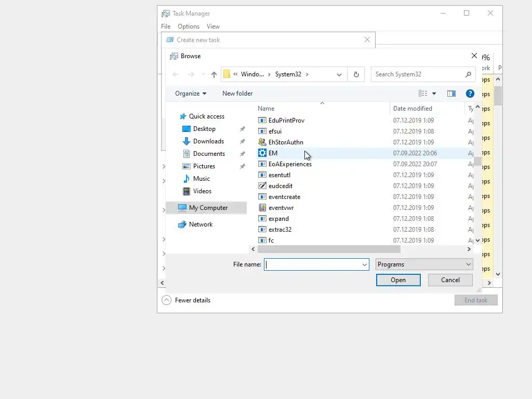Click the Open button

(398, 280)
